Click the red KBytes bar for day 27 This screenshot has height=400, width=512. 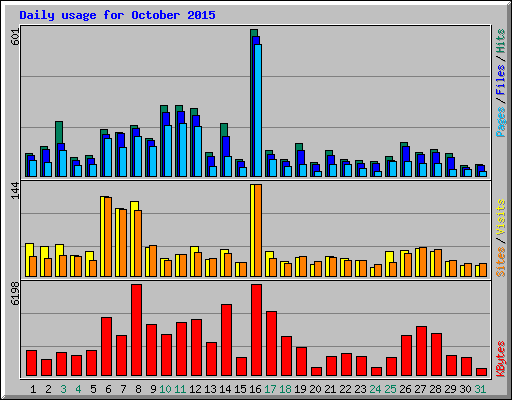pyautogui.click(x=421, y=351)
